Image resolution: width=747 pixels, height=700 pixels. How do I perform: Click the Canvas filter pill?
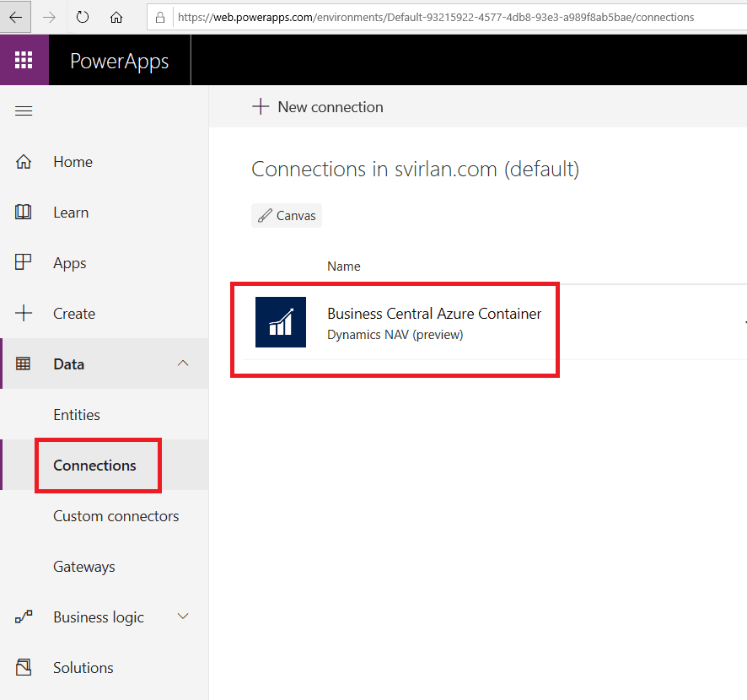287,215
